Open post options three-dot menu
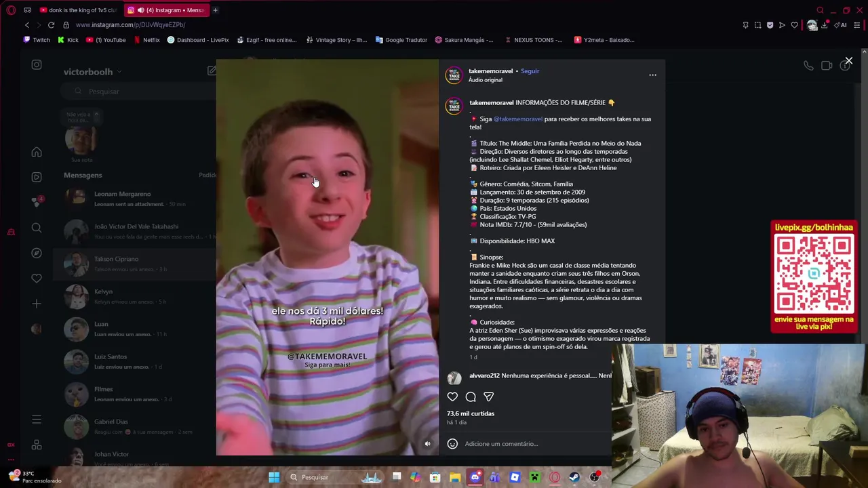This screenshot has width=868, height=488. [652, 75]
